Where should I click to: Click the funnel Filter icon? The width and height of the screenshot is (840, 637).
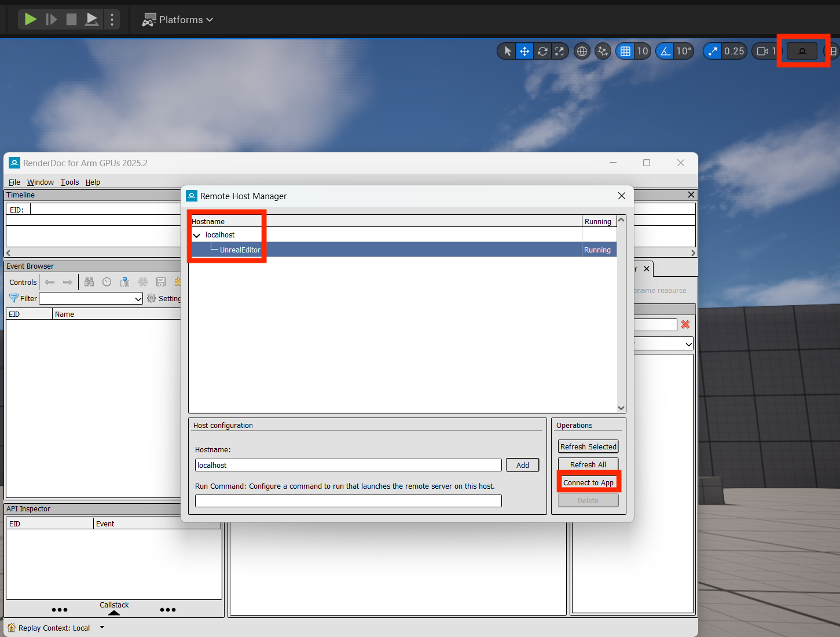[14, 298]
